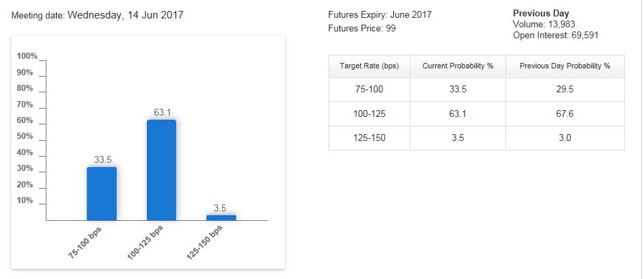
Task: Click the 75-100 bps axis label
Action: click(x=85, y=242)
